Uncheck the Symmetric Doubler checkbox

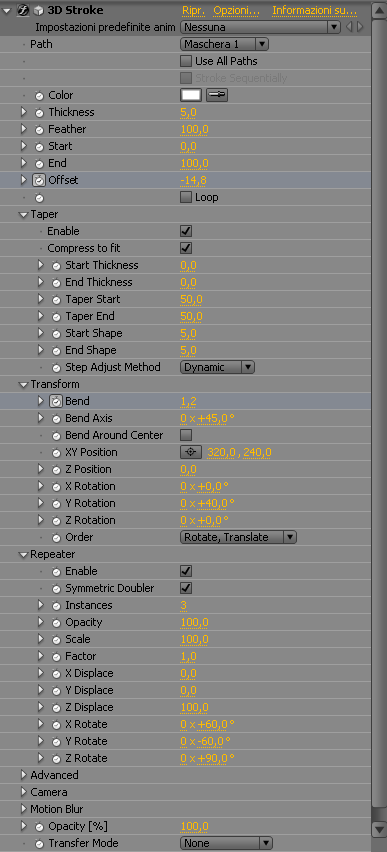(x=186, y=588)
